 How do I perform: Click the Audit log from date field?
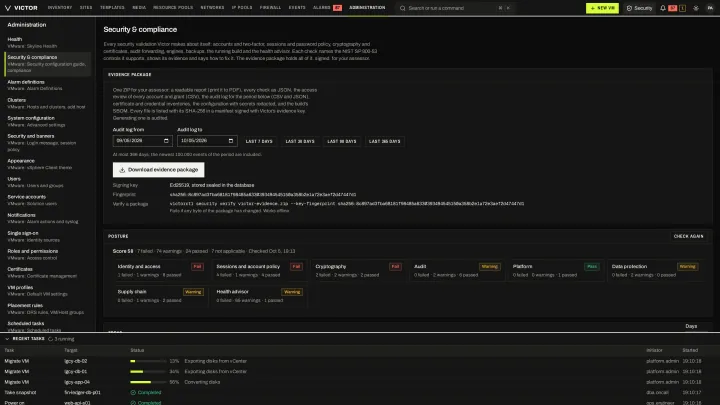pyautogui.click(x=142, y=141)
